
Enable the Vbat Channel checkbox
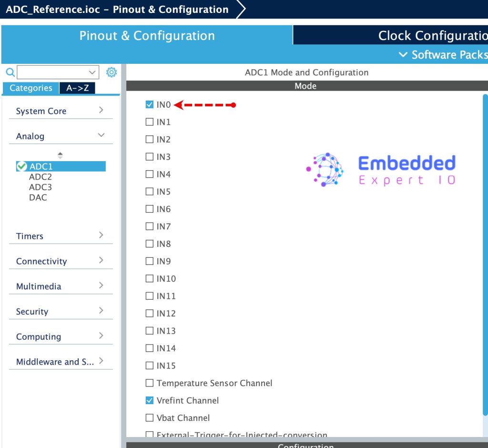(150, 418)
